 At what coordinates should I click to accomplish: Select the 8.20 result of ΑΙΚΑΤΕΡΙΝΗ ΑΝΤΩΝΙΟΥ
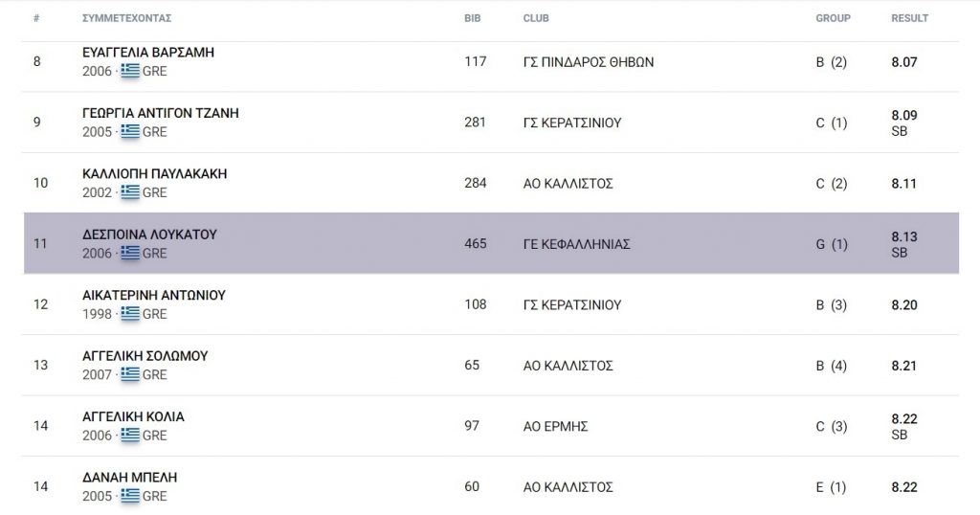pos(903,305)
